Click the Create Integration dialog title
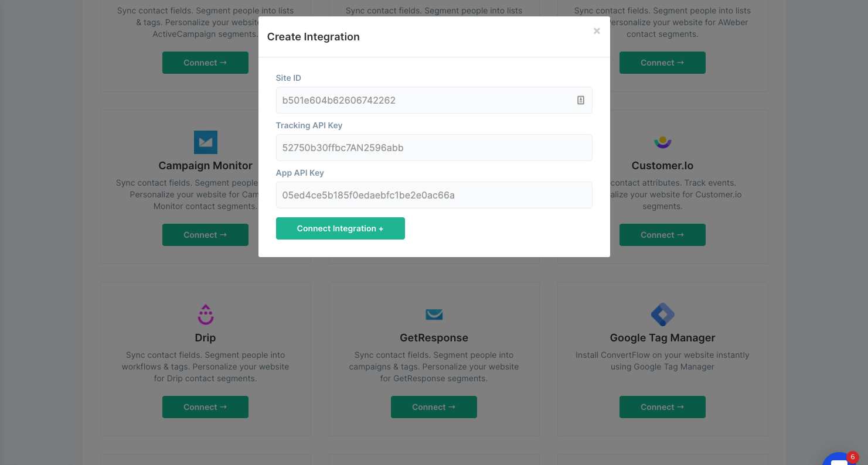 click(314, 37)
